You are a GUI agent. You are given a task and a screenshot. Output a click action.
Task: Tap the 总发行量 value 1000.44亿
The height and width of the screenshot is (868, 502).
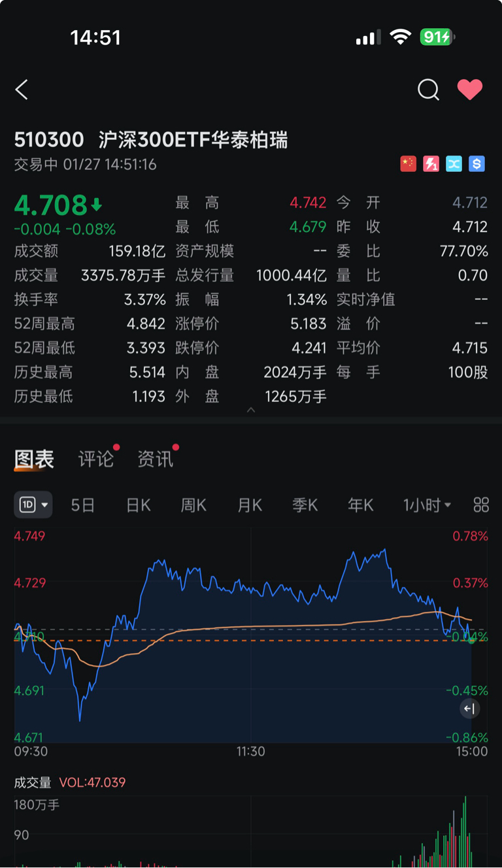coord(292,275)
